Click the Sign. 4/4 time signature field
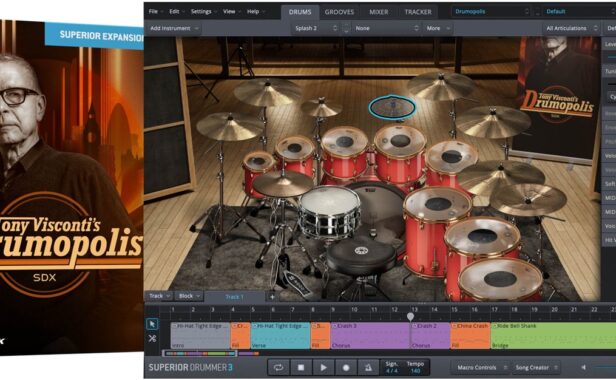Image resolution: width=616 pixels, height=380 pixels. point(391,367)
